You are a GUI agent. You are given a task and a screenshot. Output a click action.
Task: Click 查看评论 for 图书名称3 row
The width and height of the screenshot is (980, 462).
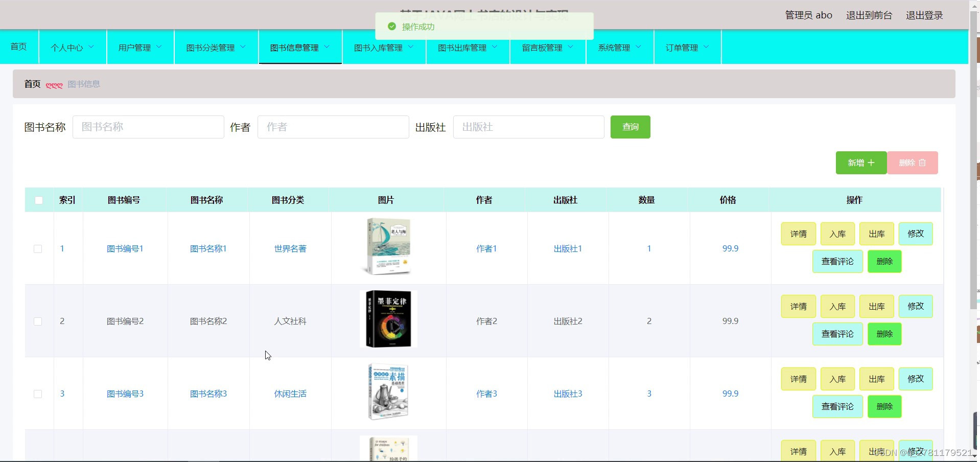tap(837, 406)
